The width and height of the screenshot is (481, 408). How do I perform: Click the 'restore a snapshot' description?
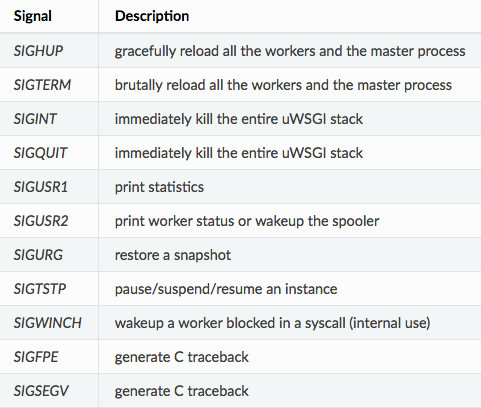coord(173,255)
